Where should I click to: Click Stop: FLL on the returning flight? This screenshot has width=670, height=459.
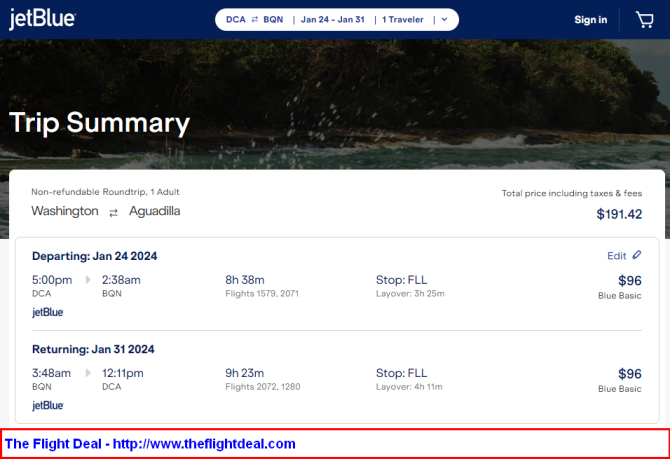(x=401, y=373)
